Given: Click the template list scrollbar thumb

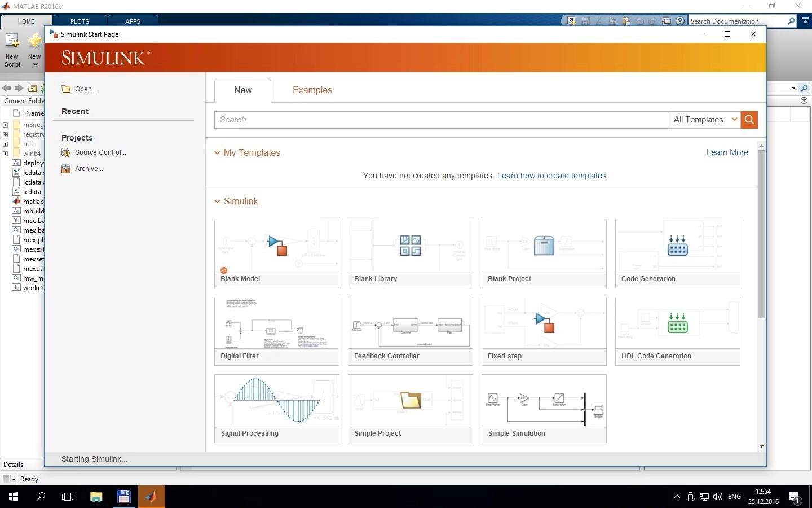Looking at the screenshot, I should (761, 234).
